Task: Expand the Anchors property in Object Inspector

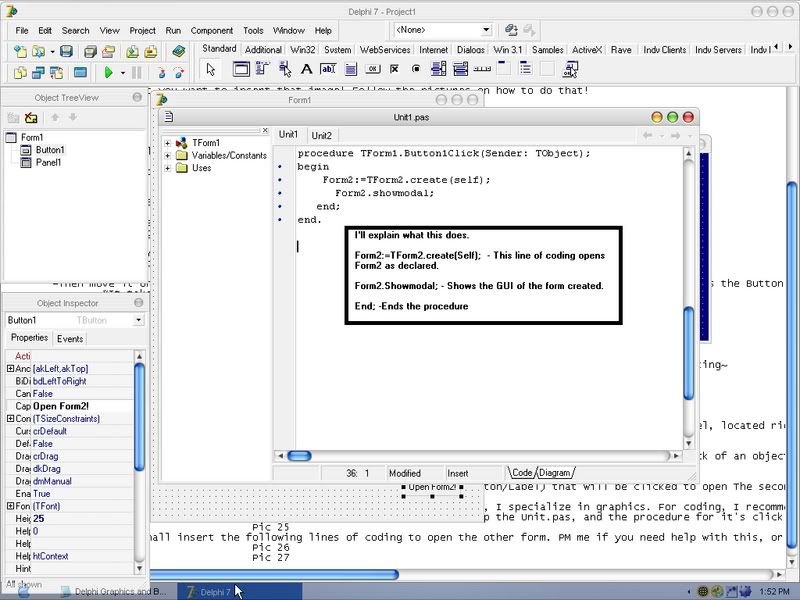Action: pyautogui.click(x=10, y=369)
